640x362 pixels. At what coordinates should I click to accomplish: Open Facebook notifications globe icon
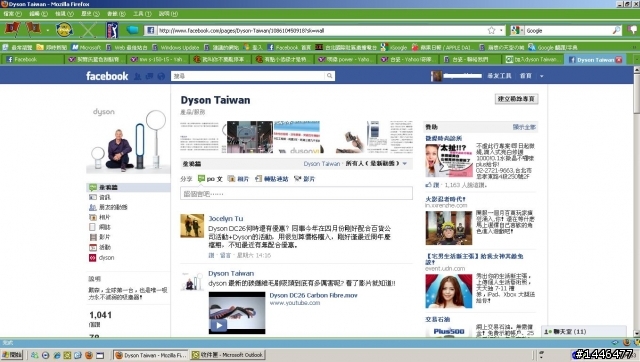(161, 76)
